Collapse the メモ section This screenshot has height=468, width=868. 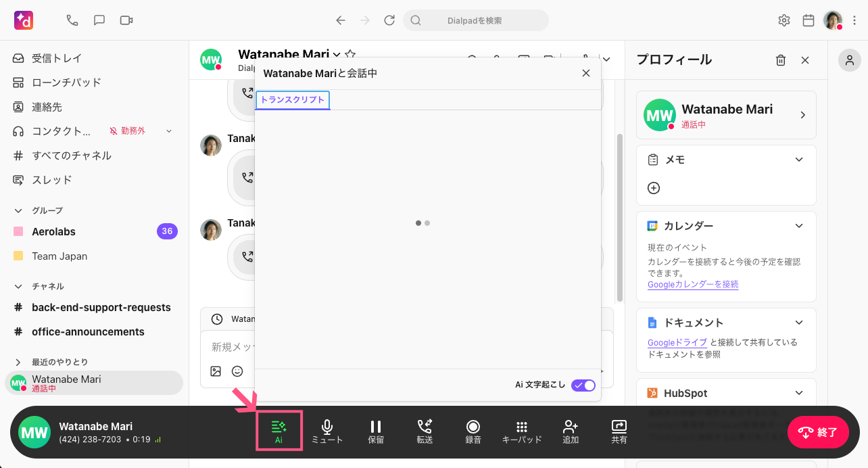coord(799,160)
